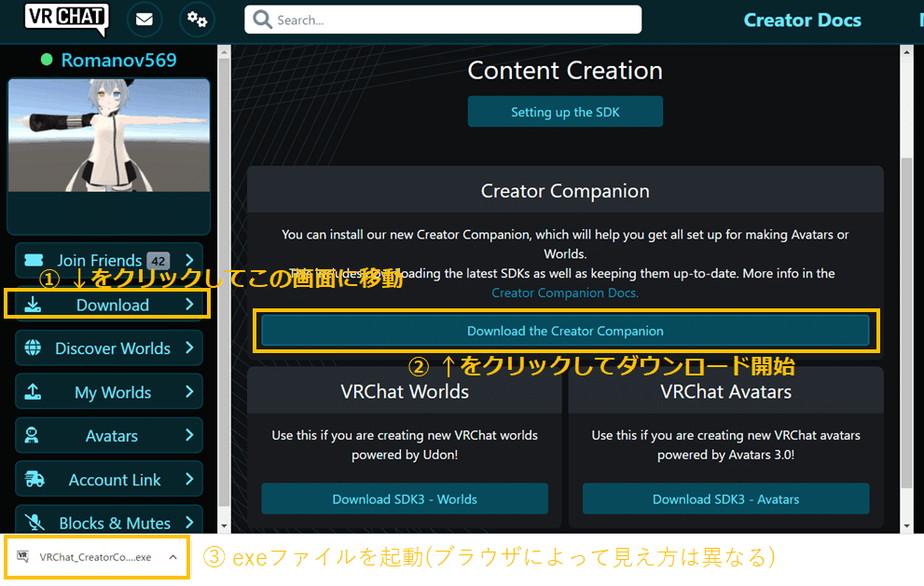The height and width of the screenshot is (586, 924).
Task: Click the Join Friends ticket icon
Action: tap(34, 260)
